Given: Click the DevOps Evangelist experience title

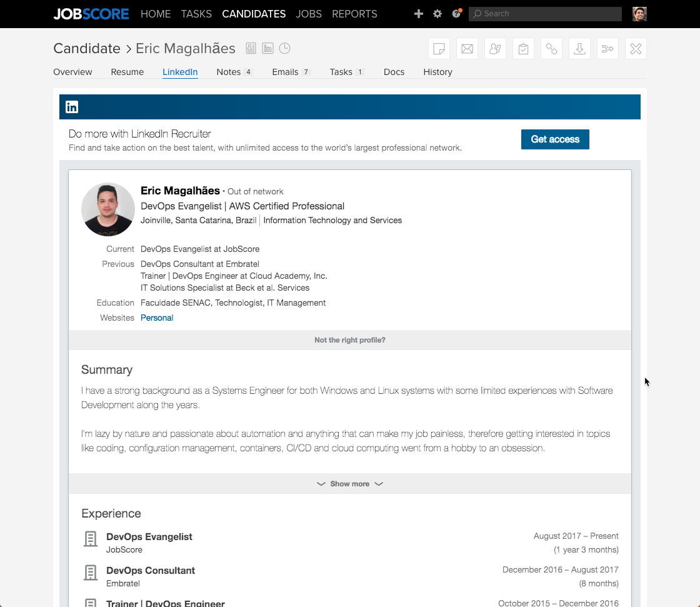Looking at the screenshot, I should 149,536.
